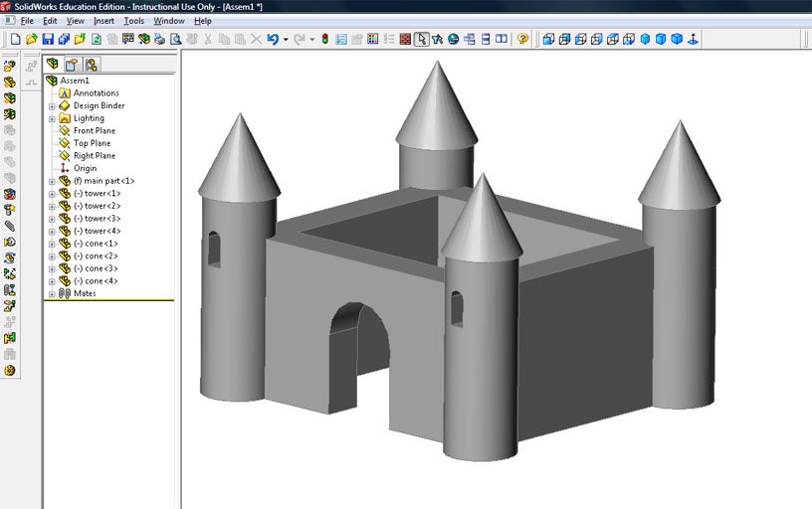Image resolution: width=812 pixels, height=509 pixels.
Task: Click the color palette grid icon
Action: 373,39
